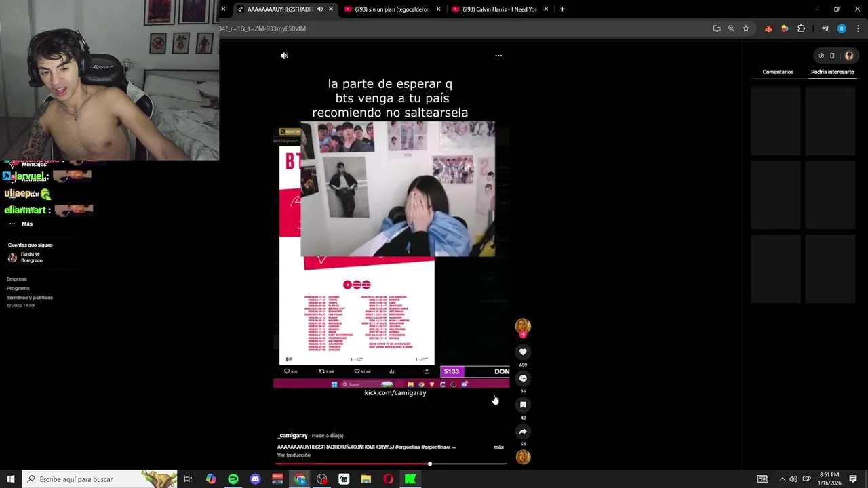This screenshot has width=868, height=488.
Task: Open volume control in system tray
Action: 793,479
